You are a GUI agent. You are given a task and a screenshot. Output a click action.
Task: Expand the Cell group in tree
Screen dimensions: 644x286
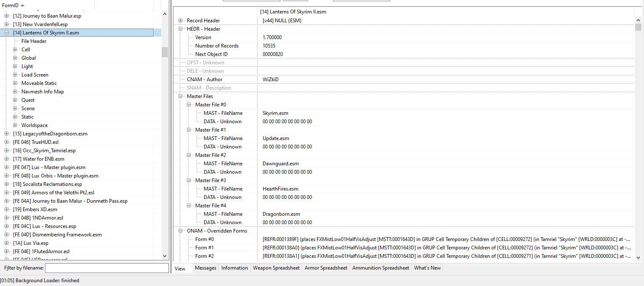coord(15,50)
